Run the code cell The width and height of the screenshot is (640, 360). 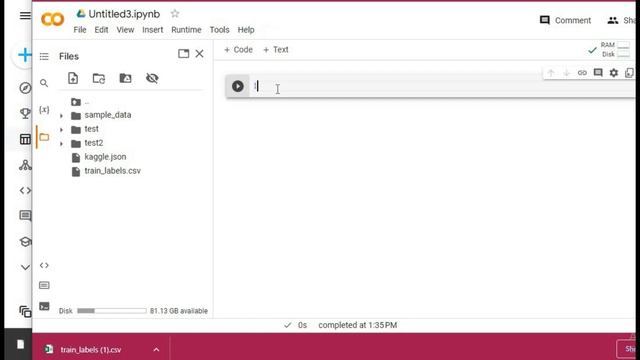click(238, 86)
